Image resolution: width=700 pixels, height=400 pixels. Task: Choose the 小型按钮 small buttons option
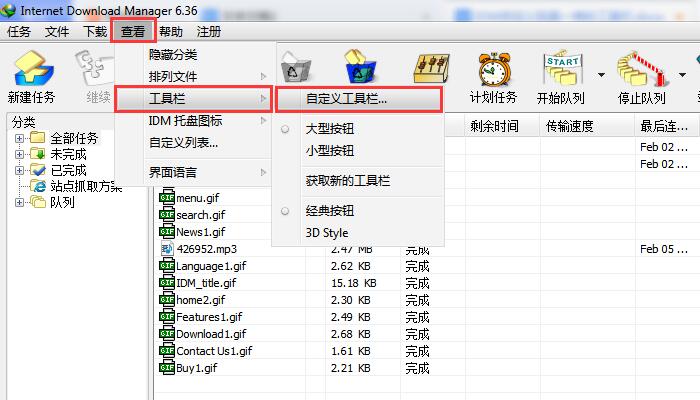[x=330, y=150]
